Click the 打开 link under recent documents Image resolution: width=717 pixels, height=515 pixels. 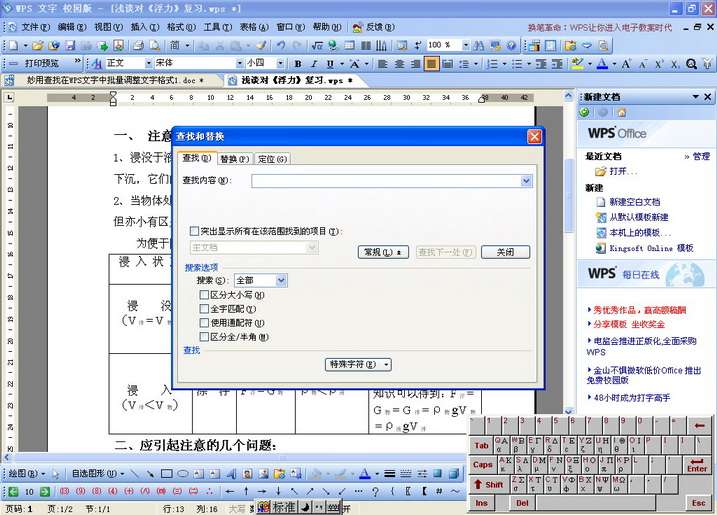point(622,171)
